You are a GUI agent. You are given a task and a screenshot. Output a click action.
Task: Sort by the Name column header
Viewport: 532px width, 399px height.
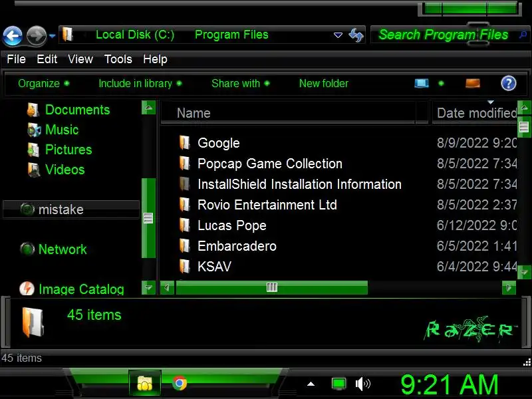pyautogui.click(x=287, y=113)
